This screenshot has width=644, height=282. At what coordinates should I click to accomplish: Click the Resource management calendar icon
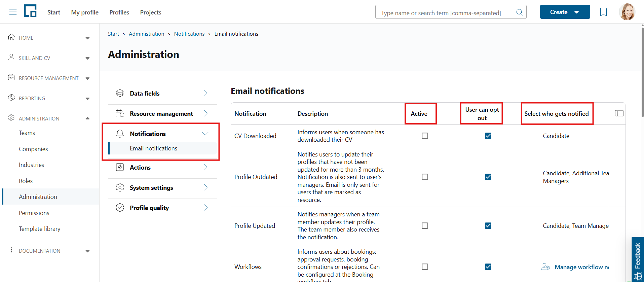tap(120, 113)
